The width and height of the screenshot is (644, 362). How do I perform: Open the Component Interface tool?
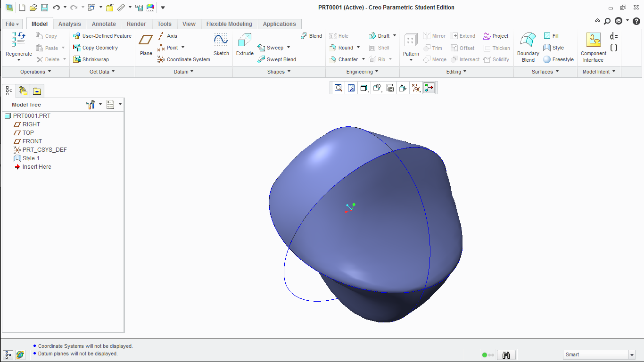(x=594, y=47)
